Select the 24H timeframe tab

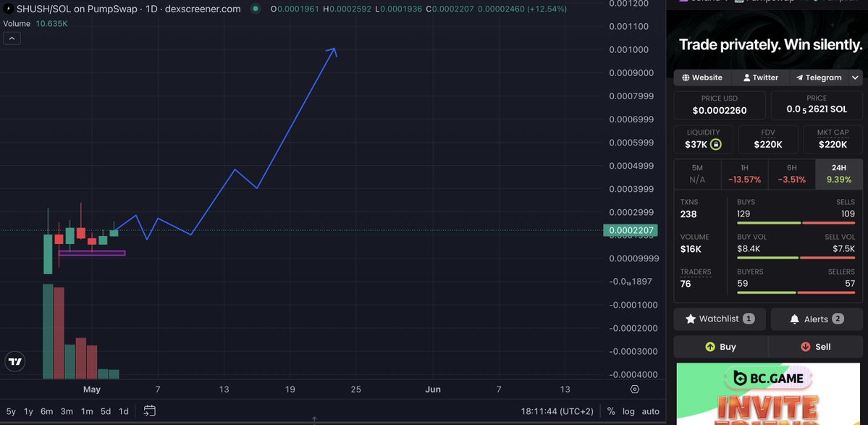pos(838,174)
